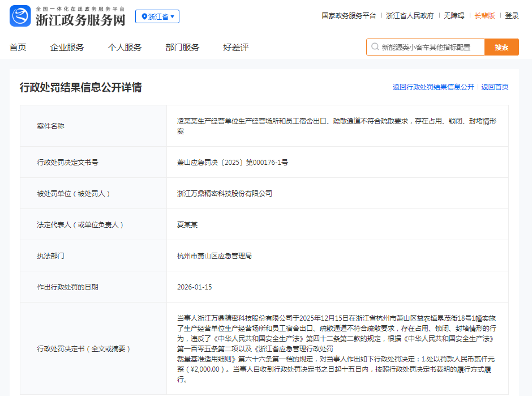Open 国家政务服务平台 link
The height and width of the screenshot is (396, 532).
pyautogui.click(x=347, y=16)
